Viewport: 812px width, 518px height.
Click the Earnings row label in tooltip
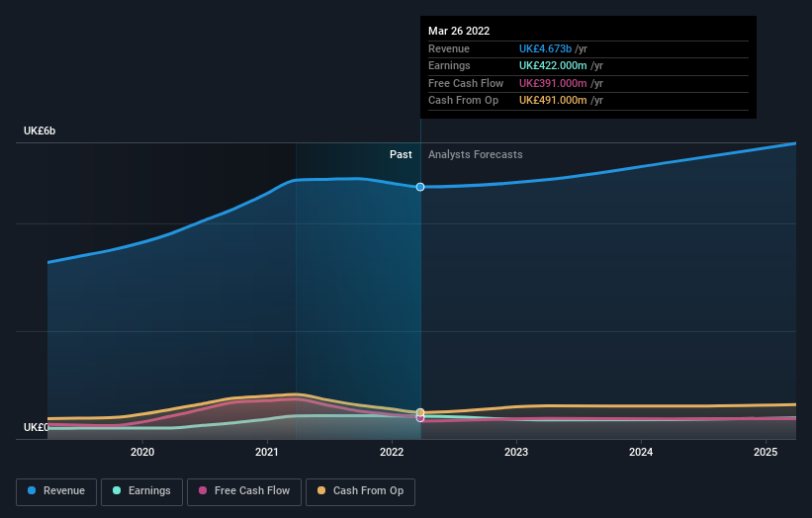click(x=449, y=65)
